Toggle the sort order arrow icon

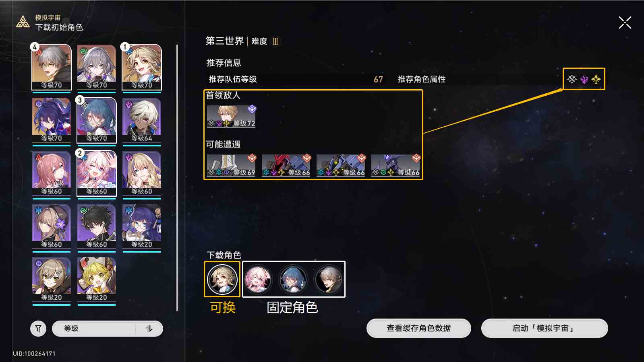pos(149,329)
